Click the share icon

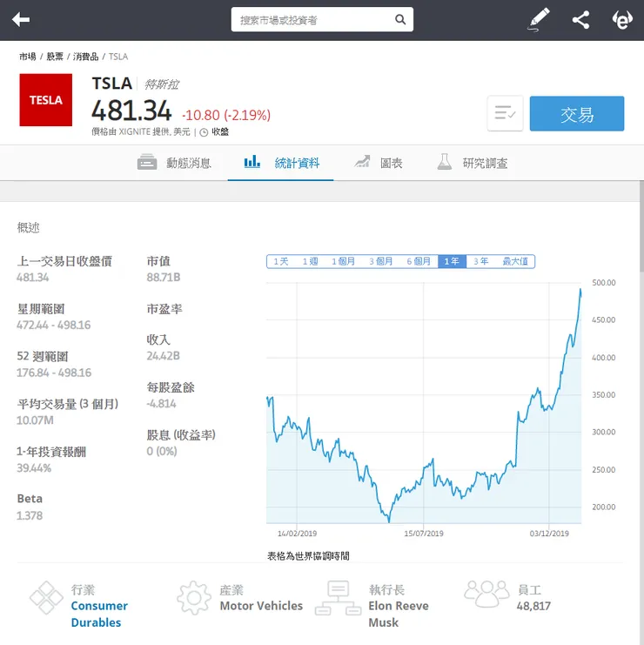580,20
